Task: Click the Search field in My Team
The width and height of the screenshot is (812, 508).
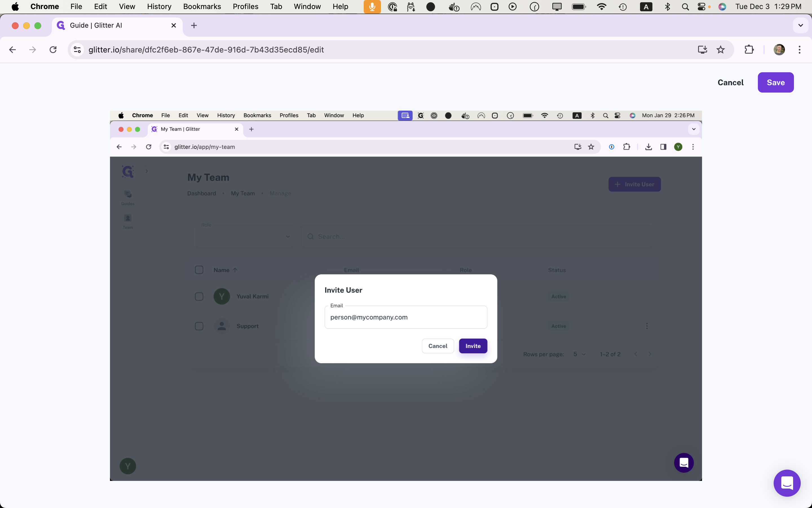Action: pyautogui.click(x=476, y=237)
